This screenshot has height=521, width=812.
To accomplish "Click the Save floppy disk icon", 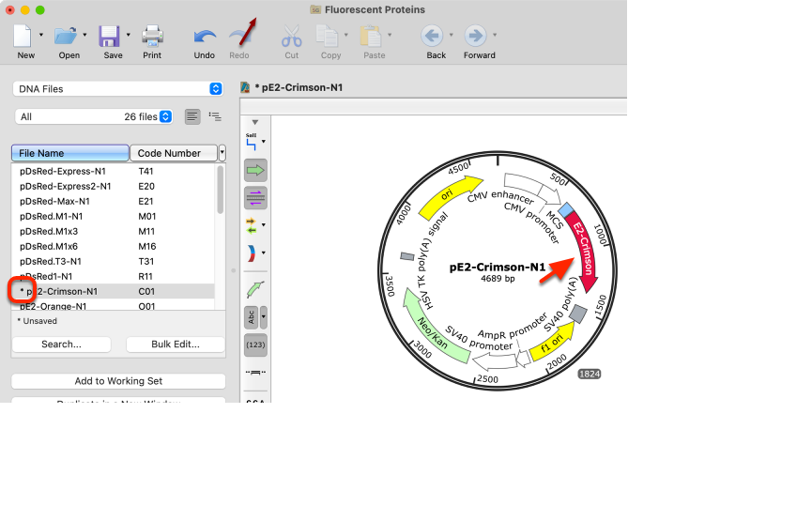I will [x=109, y=37].
